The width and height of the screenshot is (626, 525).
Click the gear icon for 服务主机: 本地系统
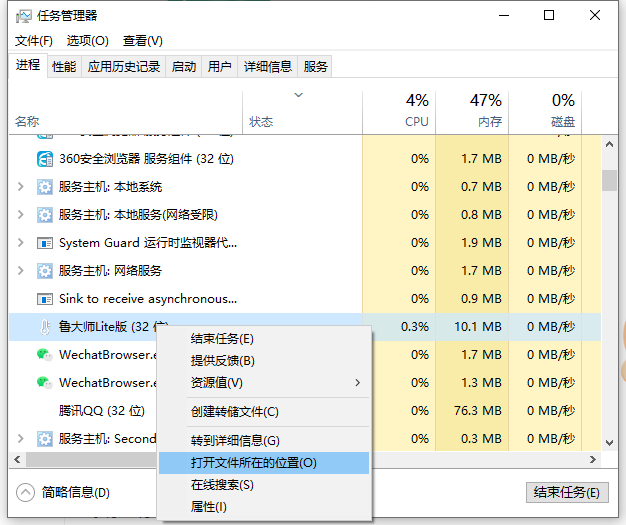point(45,187)
